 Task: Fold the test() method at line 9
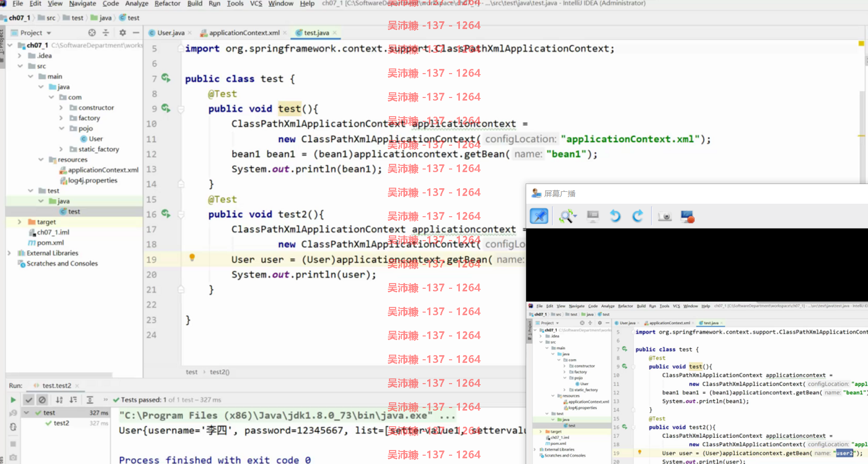tap(181, 109)
